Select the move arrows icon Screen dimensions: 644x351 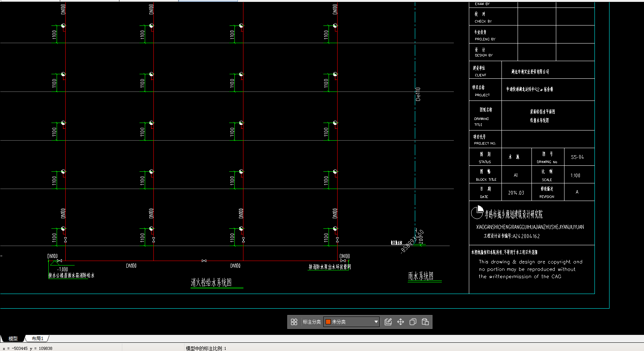pos(401,322)
